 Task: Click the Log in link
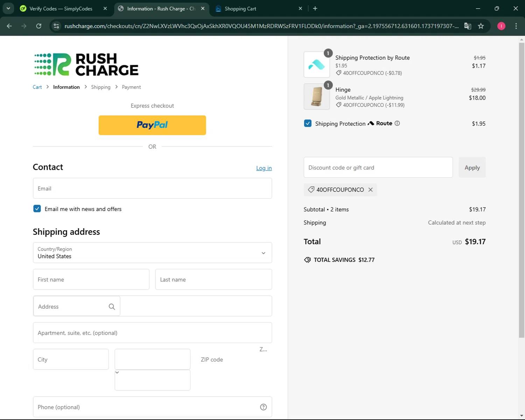click(264, 168)
